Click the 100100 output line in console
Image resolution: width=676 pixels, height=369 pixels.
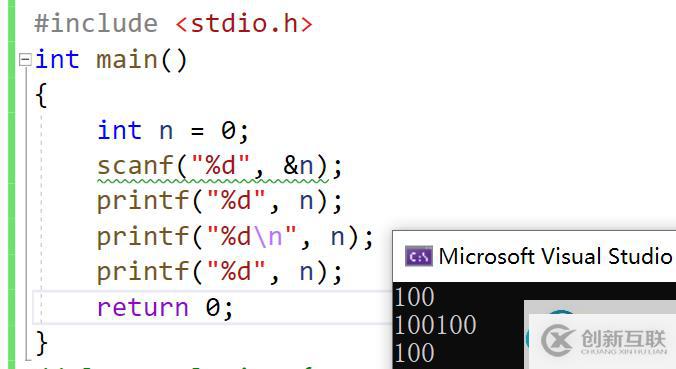435,325
